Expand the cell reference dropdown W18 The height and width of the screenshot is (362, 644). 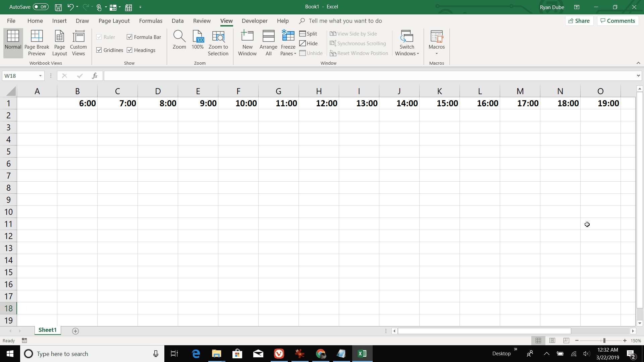(x=40, y=75)
